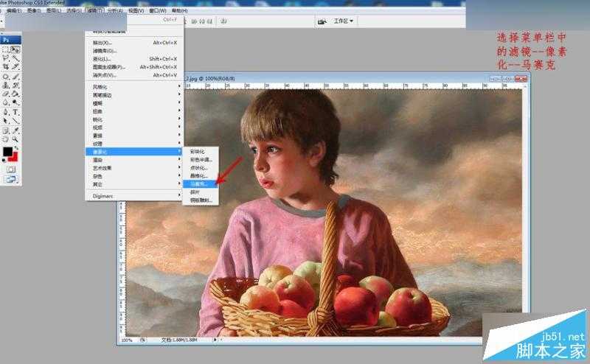Open the red background color picker
Image resolution: width=590 pixels, height=364 pixels.
(14, 158)
